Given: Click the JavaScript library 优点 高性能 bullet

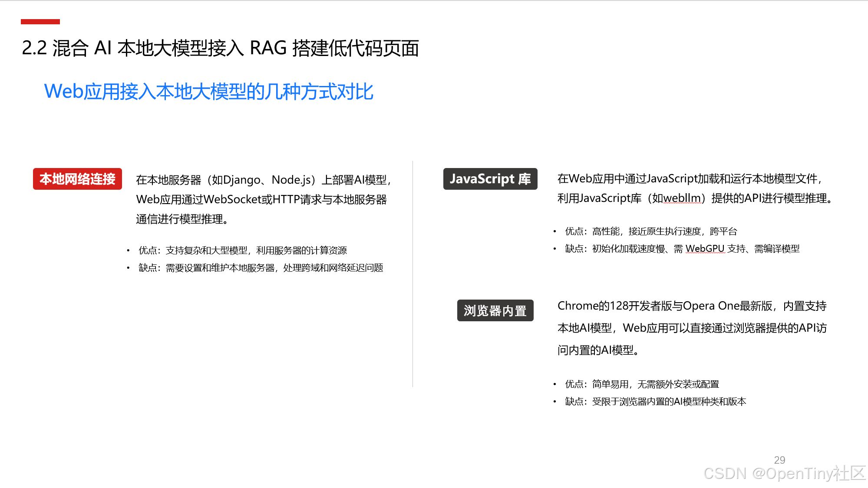Looking at the screenshot, I should [x=650, y=231].
